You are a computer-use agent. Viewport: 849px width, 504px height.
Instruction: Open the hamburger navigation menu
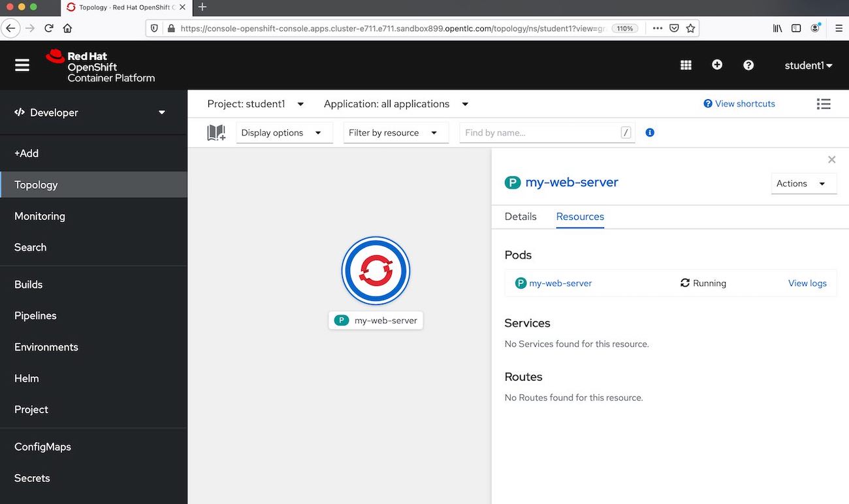(x=22, y=65)
